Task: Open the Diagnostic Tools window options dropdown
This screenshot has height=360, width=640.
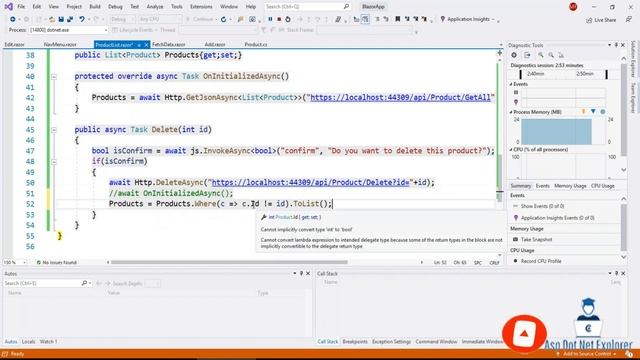Action: point(609,45)
